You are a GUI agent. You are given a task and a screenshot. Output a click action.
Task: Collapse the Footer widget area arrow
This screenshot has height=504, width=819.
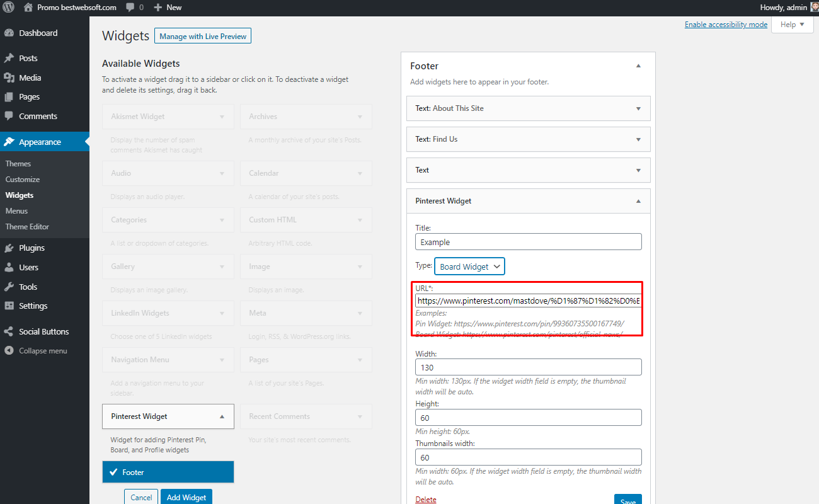[638, 66]
